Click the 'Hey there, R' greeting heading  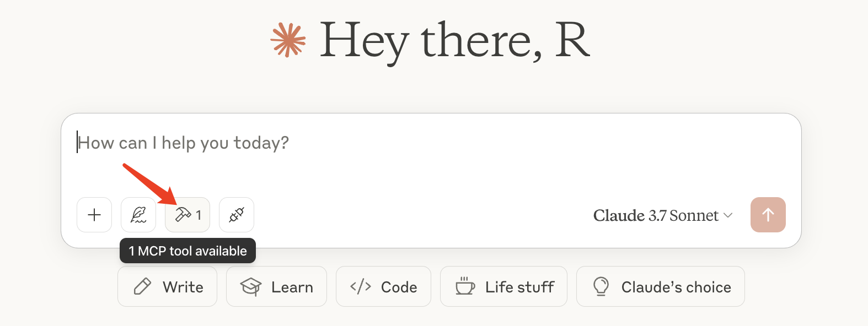pyautogui.click(x=455, y=40)
